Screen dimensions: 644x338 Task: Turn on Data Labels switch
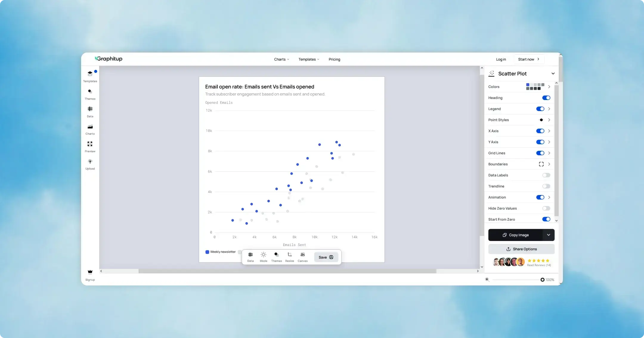(x=546, y=175)
